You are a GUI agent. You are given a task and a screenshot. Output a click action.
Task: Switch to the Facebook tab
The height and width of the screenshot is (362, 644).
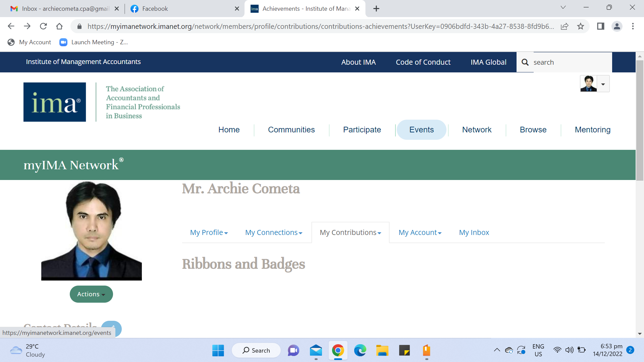click(185, 9)
